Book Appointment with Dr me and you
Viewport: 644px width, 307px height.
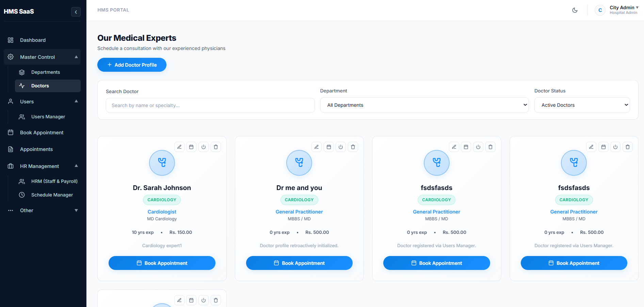(x=299, y=263)
